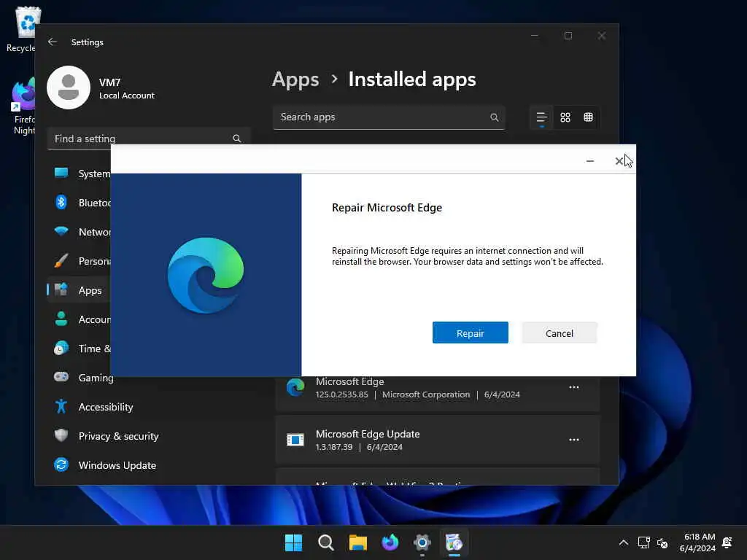Click Apps breadcrumb in header

(295, 79)
